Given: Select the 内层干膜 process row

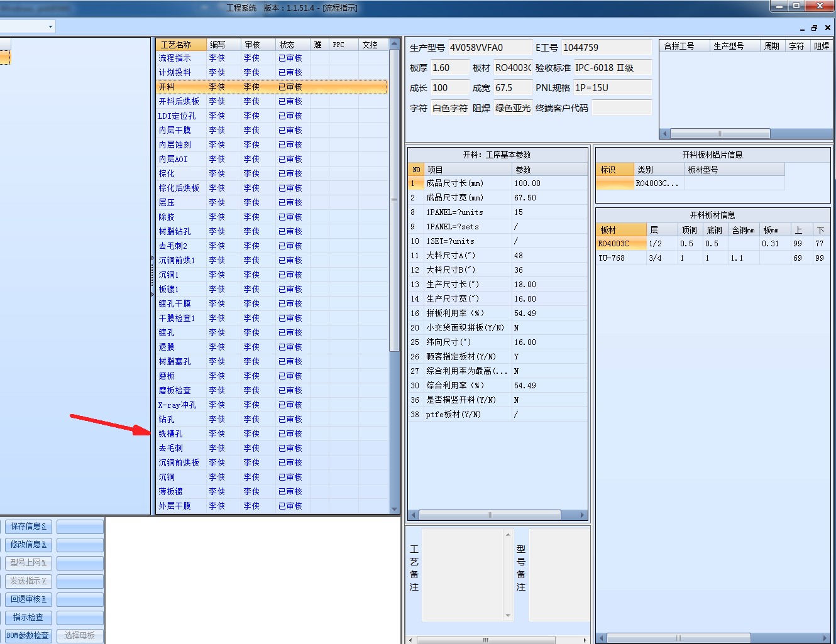Looking at the screenshot, I should pyautogui.click(x=272, y=130).
